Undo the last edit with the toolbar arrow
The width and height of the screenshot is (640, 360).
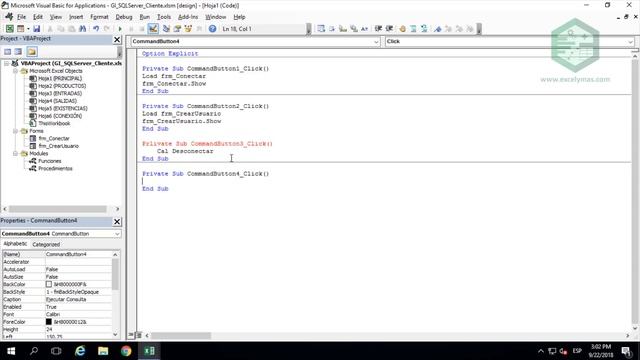pos(96,29)
